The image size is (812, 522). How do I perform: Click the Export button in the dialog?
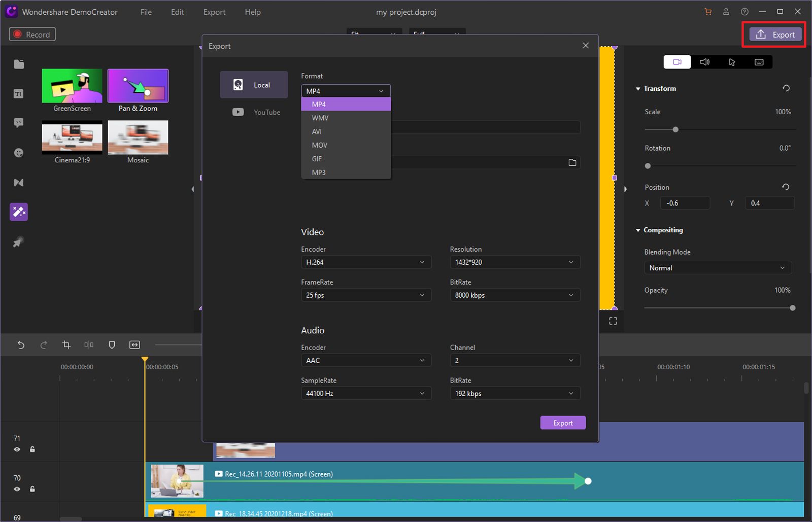563,422
